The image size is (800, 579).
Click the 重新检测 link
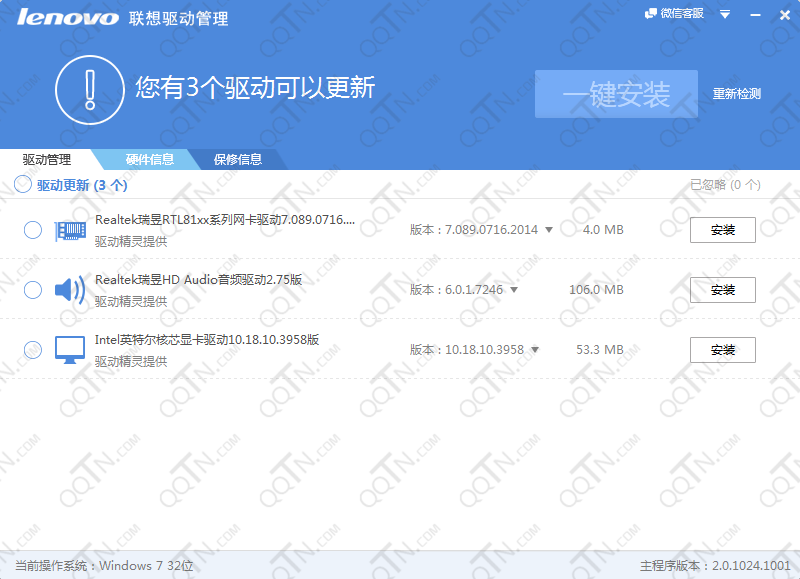(736, 94)
